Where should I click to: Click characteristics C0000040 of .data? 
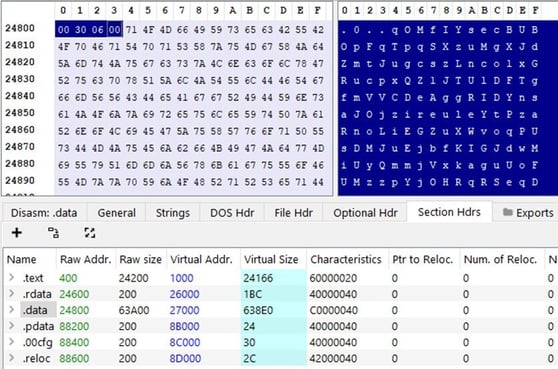(333, 310)
